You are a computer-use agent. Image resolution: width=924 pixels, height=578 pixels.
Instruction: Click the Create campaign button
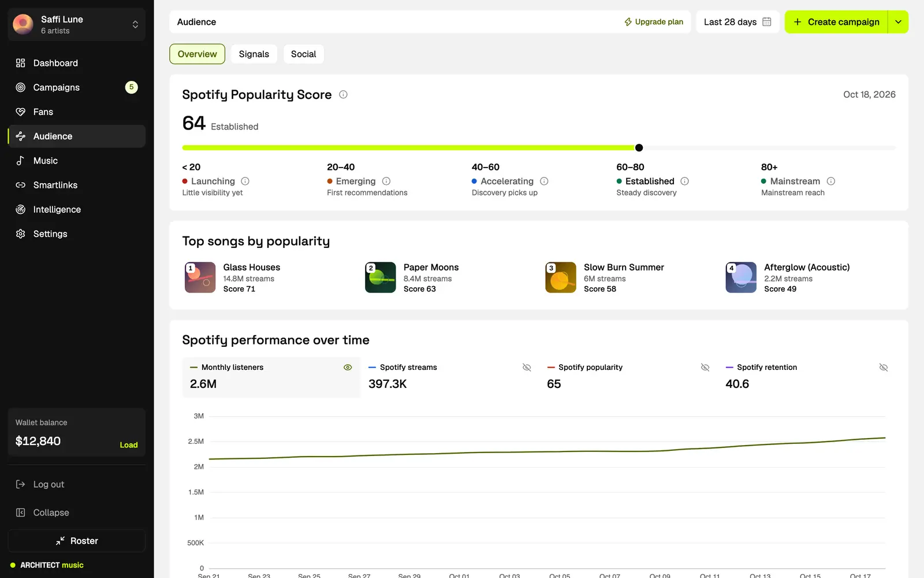(x=836, y=22)
